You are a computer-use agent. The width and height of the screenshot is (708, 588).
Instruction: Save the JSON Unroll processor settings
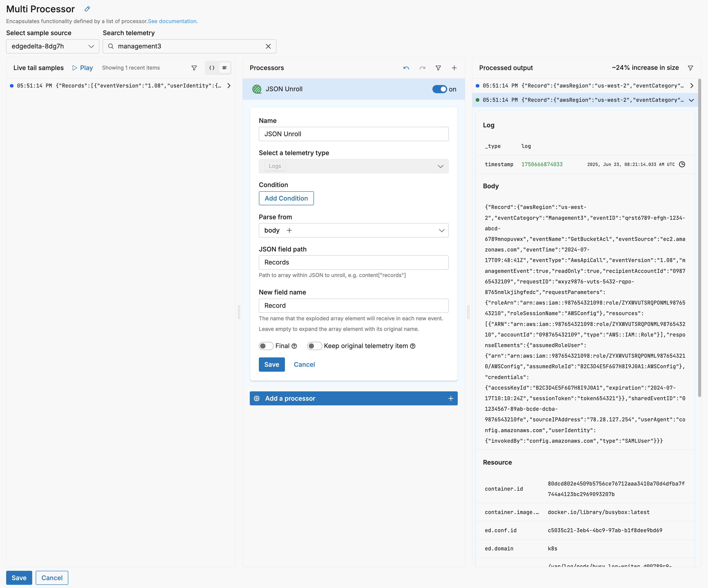(272, 365)
